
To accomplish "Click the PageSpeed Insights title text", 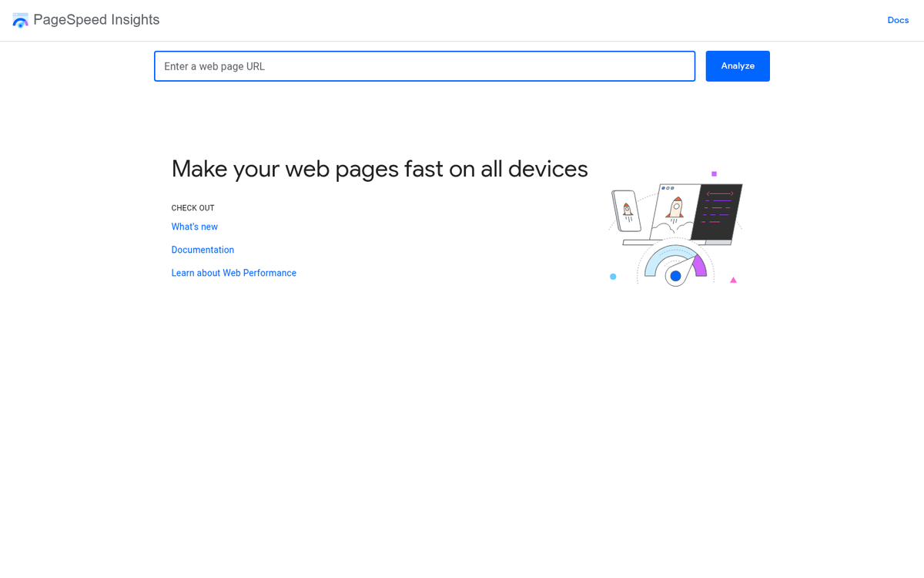I will pyautogui.click(x=96, y=20).
